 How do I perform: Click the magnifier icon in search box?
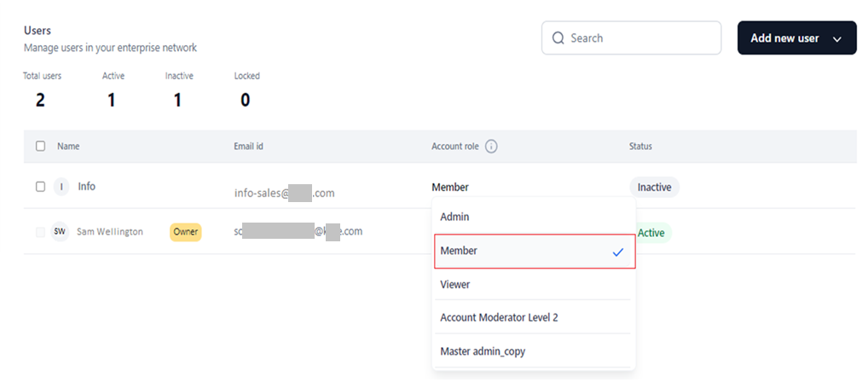pyautogui.click(x=558, y=38)
